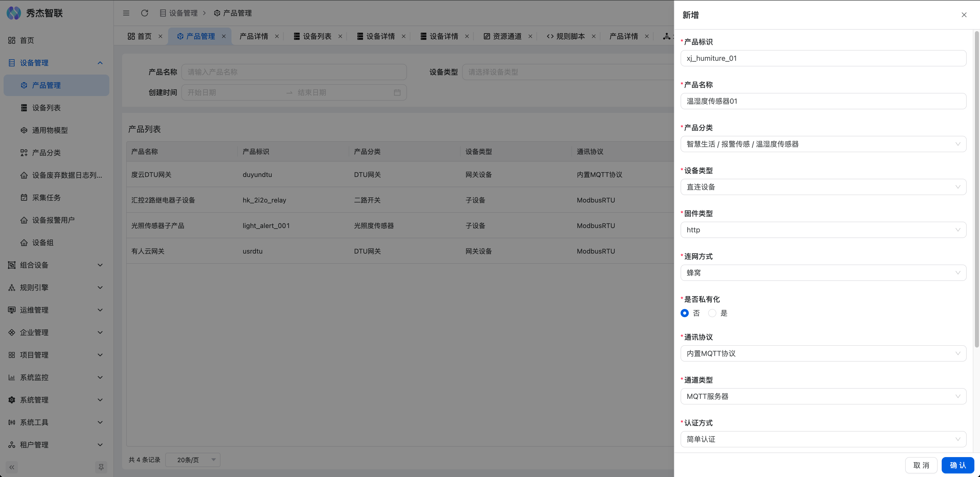Open the 连网方式 dropdown

[x=823, y=273]
